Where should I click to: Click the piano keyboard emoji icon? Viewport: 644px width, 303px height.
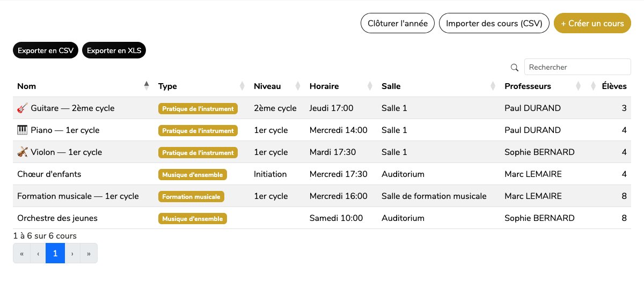(x=22, y=130)
